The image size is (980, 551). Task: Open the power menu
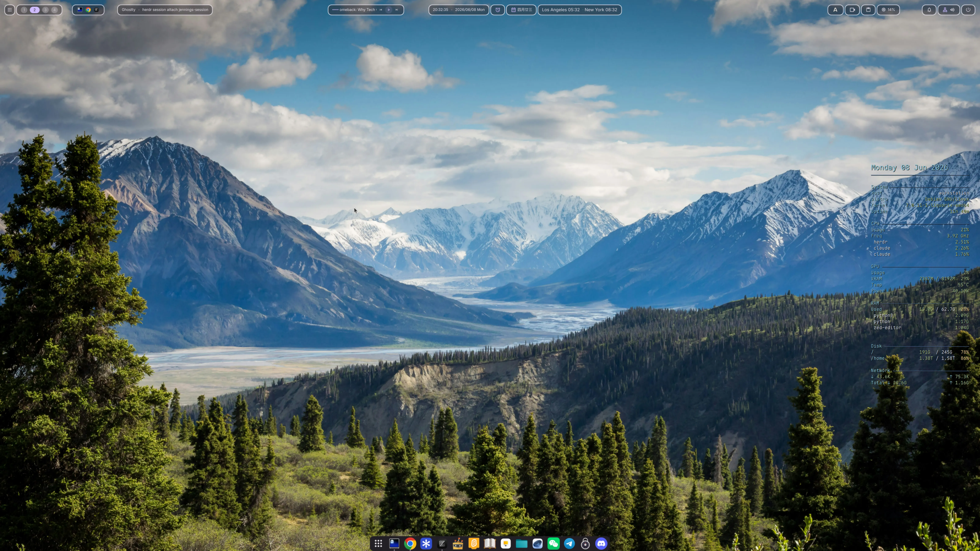[968, 10]
